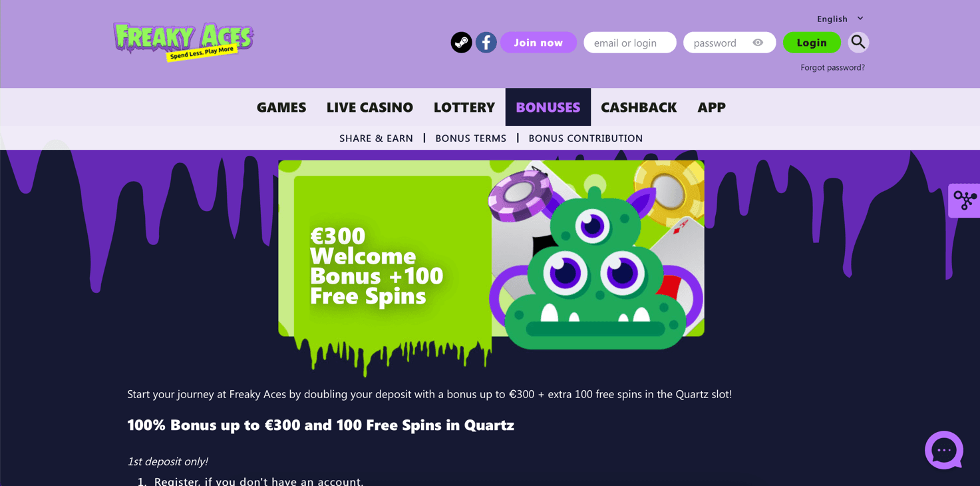Open the live chat bubble icon
980x486 pixels.
tap(944, 451)
